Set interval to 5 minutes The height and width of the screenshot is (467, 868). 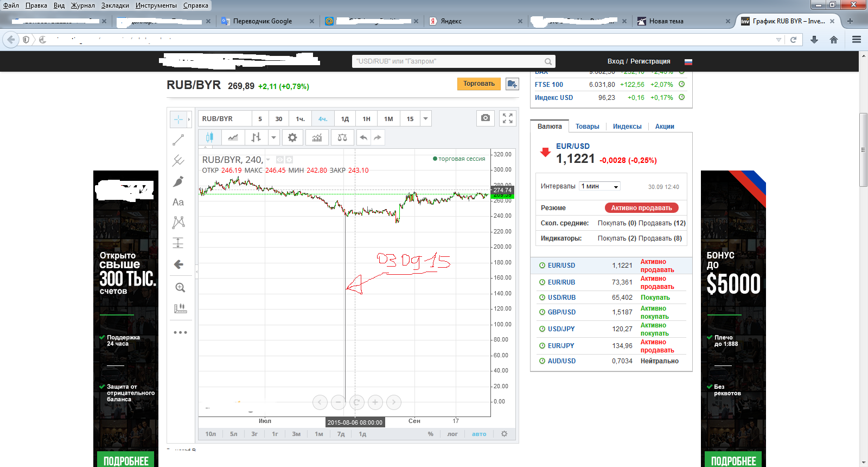260,118
